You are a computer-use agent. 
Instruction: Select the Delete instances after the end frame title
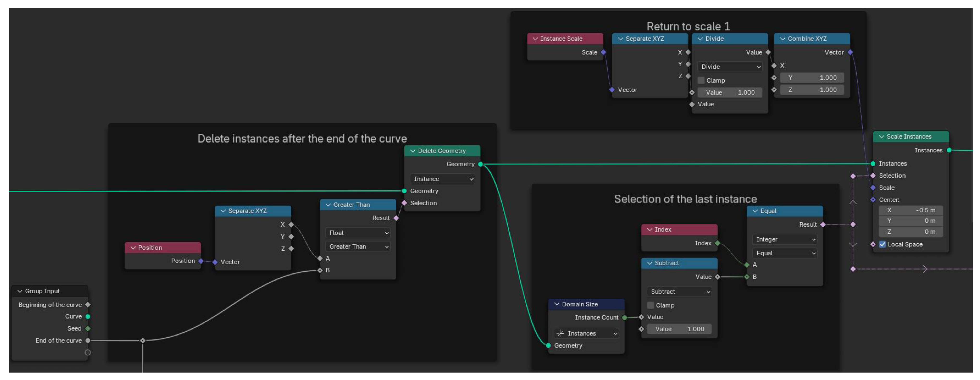tap(302, 139)
